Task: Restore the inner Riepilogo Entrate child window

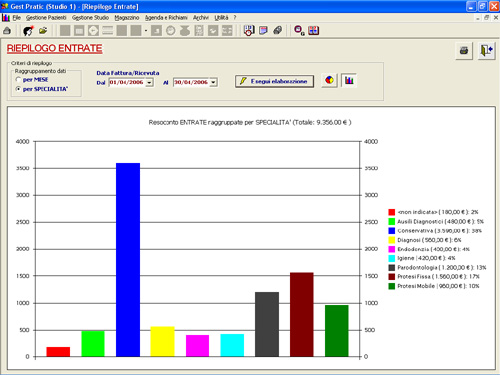Action: tap(487, 18)
